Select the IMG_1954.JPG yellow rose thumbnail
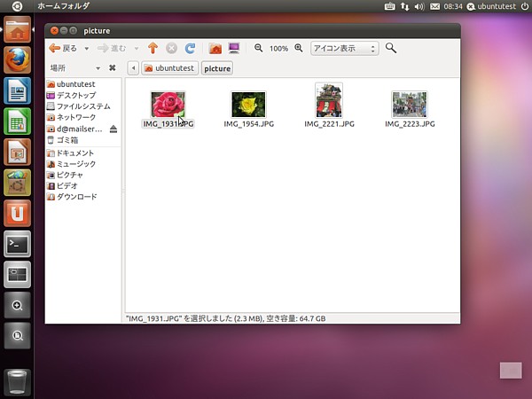This screenshot has height=399, width=532. point(248,105)
